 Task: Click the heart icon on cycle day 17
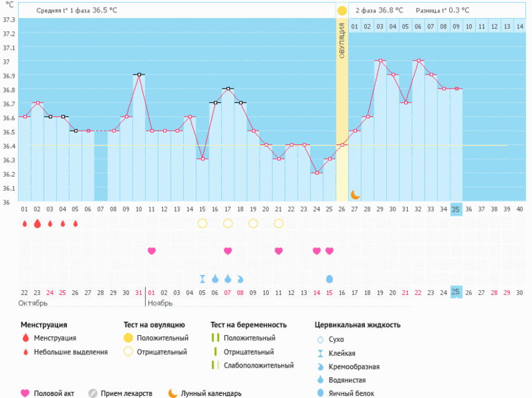(x=228, y=251)
